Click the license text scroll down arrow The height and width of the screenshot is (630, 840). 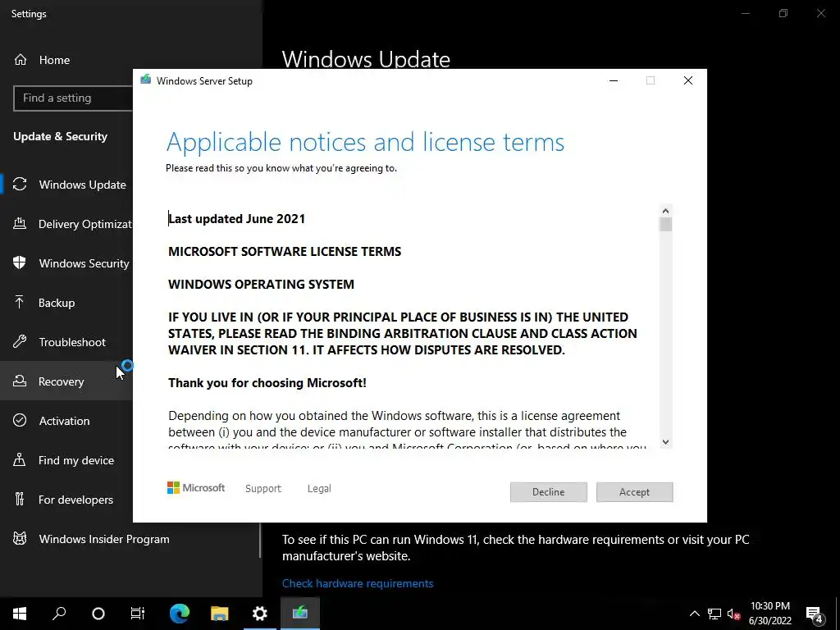click(665, 442)
